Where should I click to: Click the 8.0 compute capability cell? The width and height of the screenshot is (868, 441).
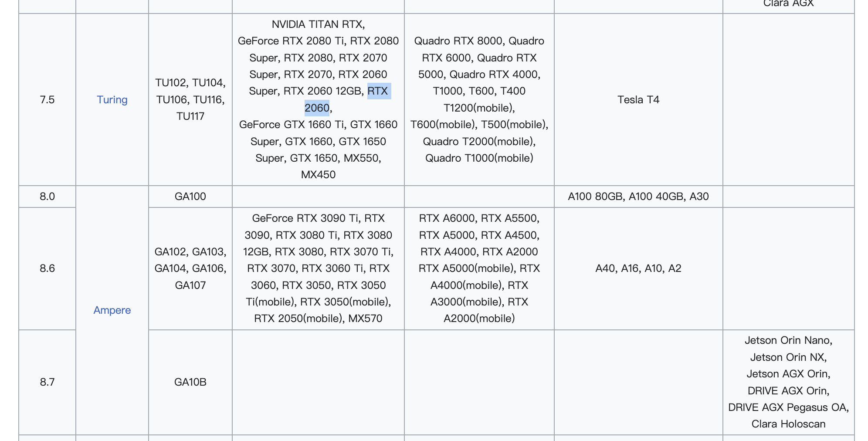point(47,197)
